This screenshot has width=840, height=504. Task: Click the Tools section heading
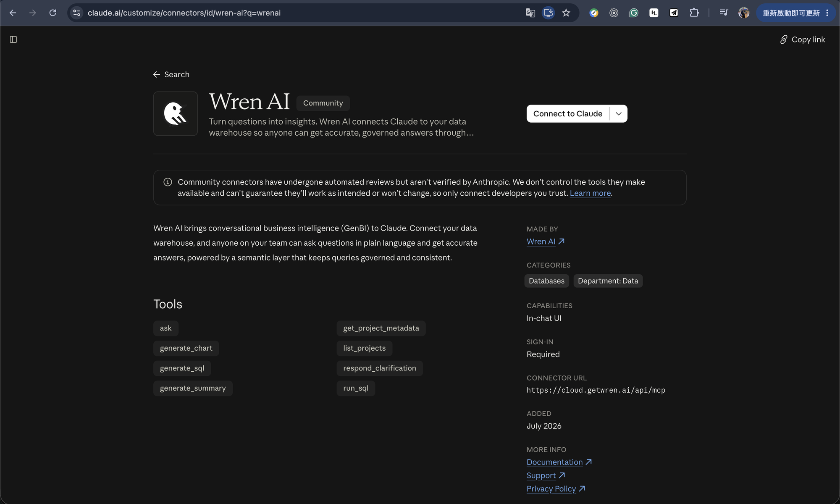tap(168, 304)
